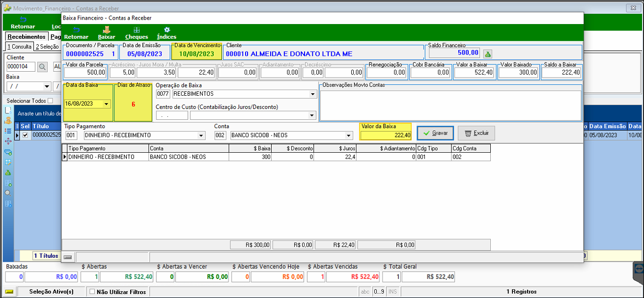Switch to the 1 Consulta tab
644x298 pixels.
(19, 47)
